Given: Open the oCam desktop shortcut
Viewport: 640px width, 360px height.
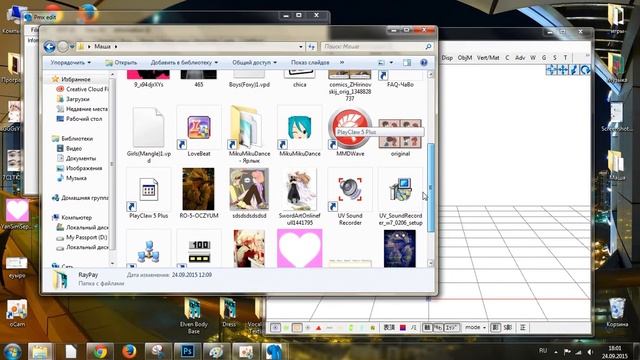Looking at the screenshot, I should tap(17, 313).
